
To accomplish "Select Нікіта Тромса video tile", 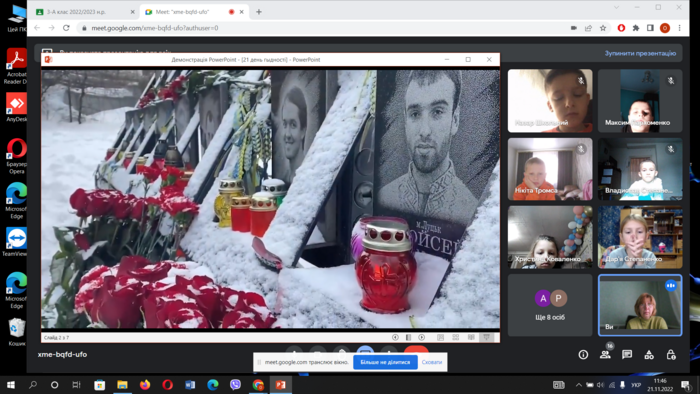I will [x=550, y=169].
